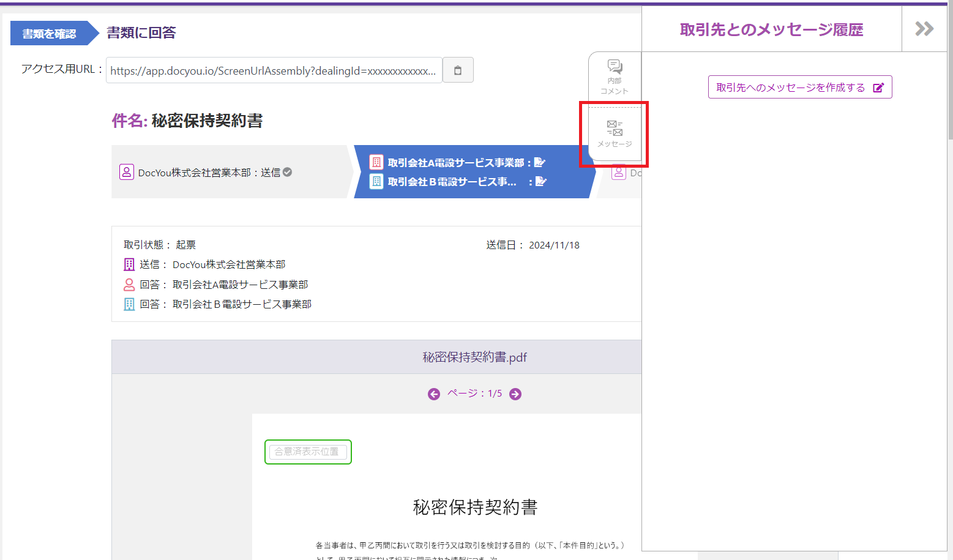This screenshot has width=953, height=560.
Task: Click the pencil edit icon in message button
Action: [878, 88]
